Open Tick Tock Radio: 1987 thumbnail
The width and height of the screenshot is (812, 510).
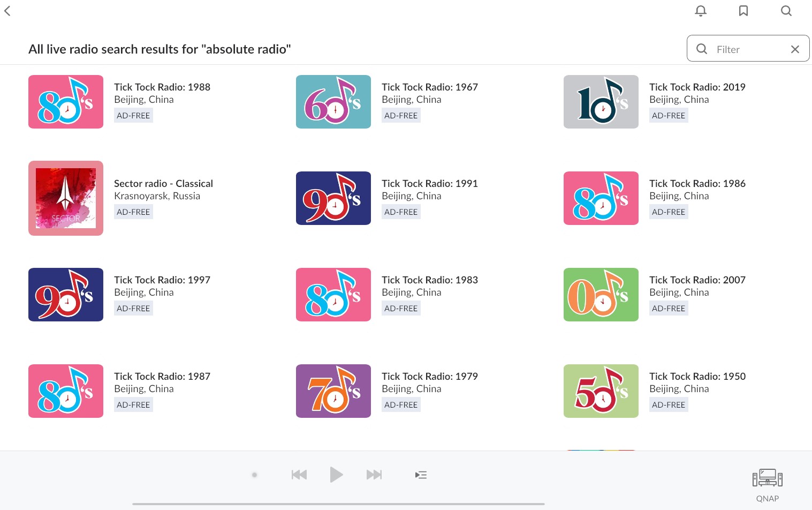(66, 391)
